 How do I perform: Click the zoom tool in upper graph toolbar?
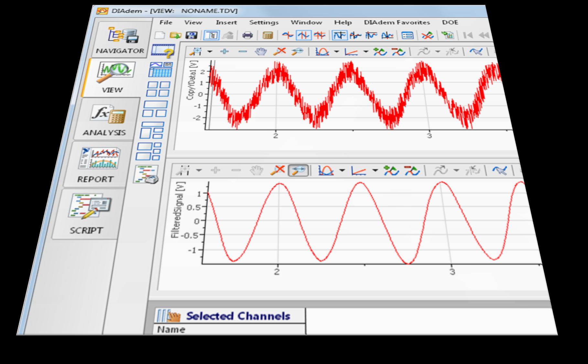196,51
